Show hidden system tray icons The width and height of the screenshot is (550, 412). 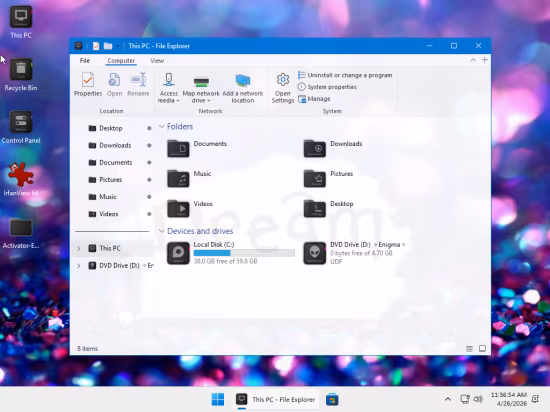(x=448, y=399)
